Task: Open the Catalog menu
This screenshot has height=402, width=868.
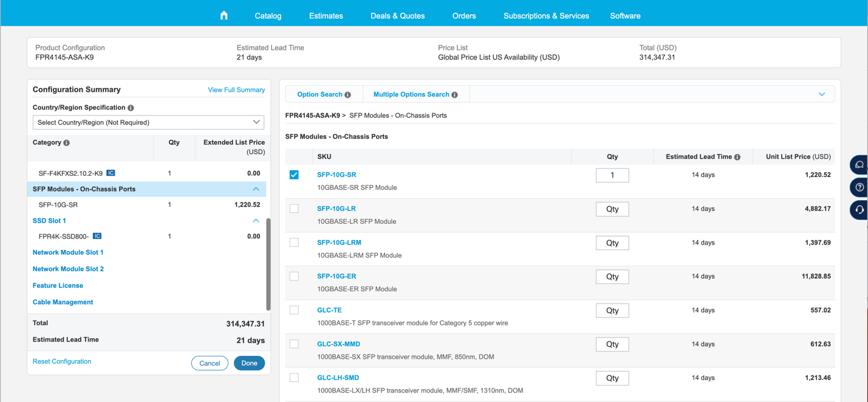Action: [x=268, y=16]
